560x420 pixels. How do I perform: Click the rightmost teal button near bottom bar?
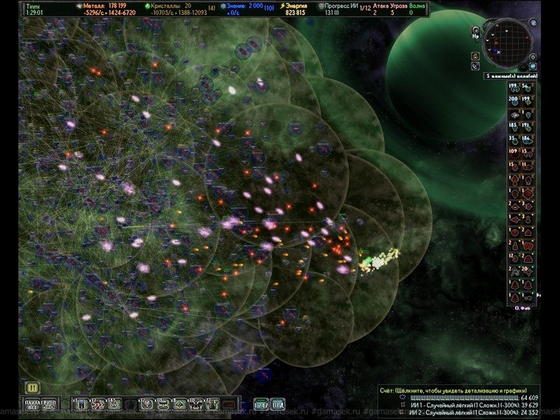(x=278, y=405)
